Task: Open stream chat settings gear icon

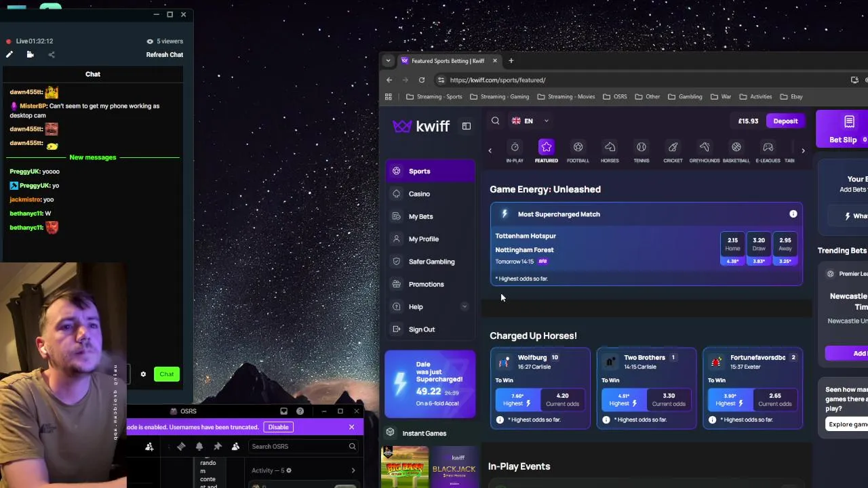Action: (x=143, y=374)
